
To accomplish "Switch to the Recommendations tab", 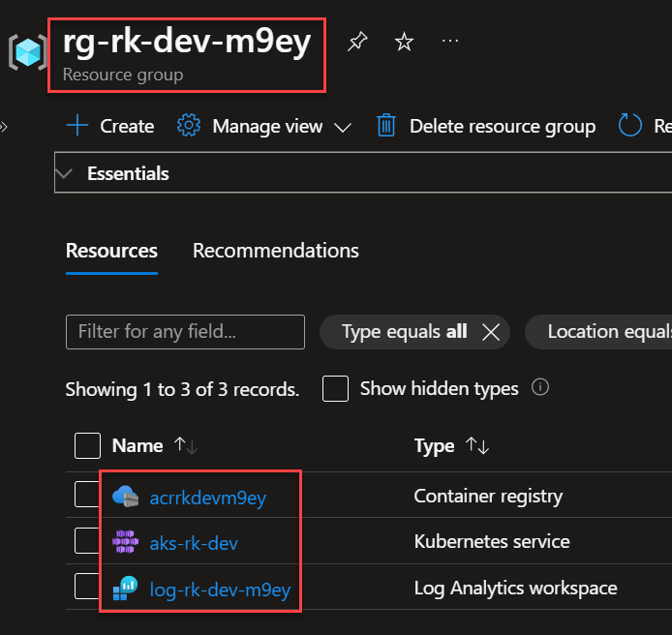I will (276, 251).
